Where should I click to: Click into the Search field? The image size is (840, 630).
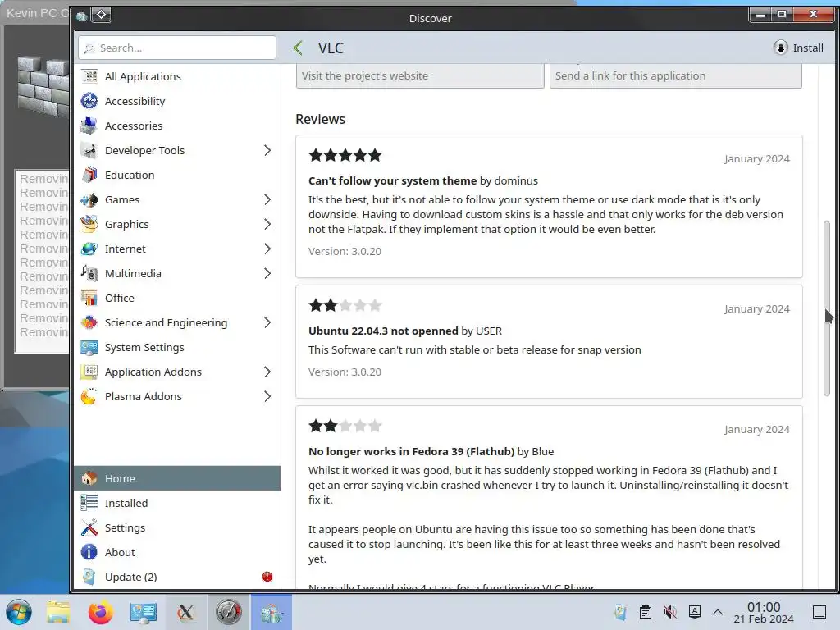click(x=177, y=48)
